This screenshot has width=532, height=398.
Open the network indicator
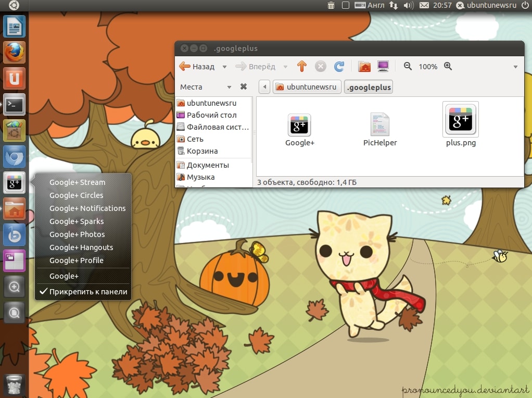(393, 5)
